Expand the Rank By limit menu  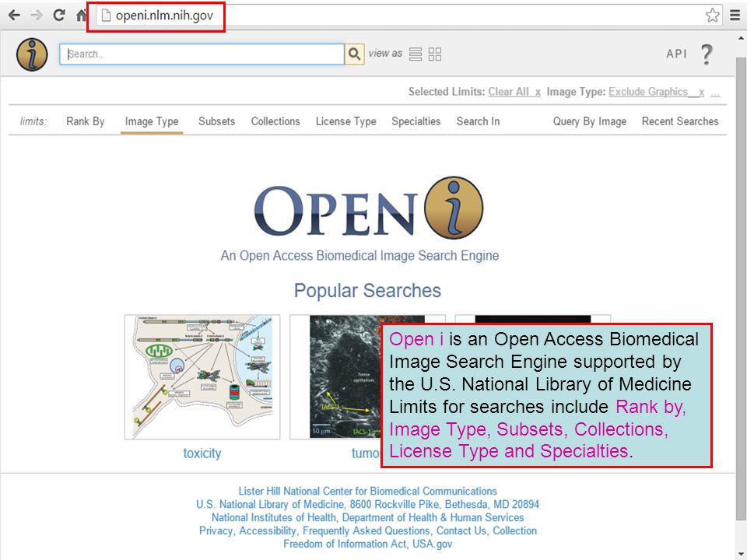click(x=86, y=121)
